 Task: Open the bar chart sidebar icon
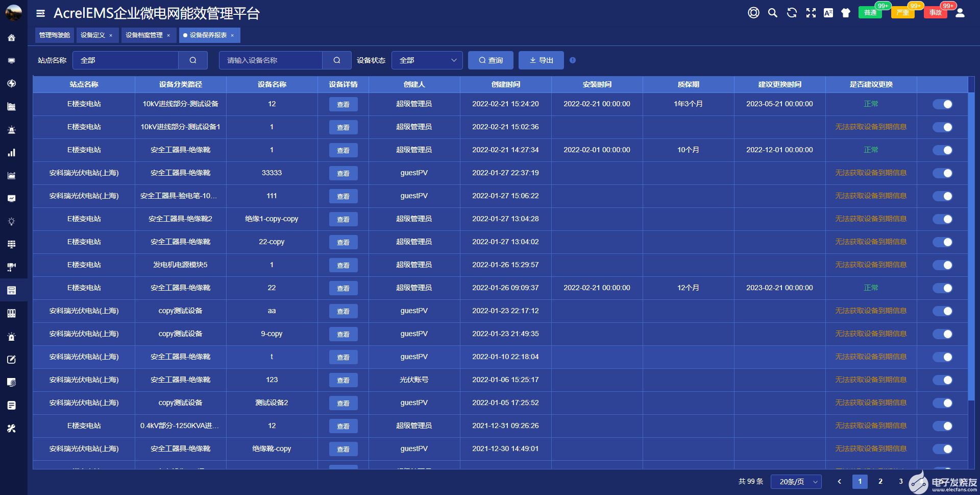[11, 153]
